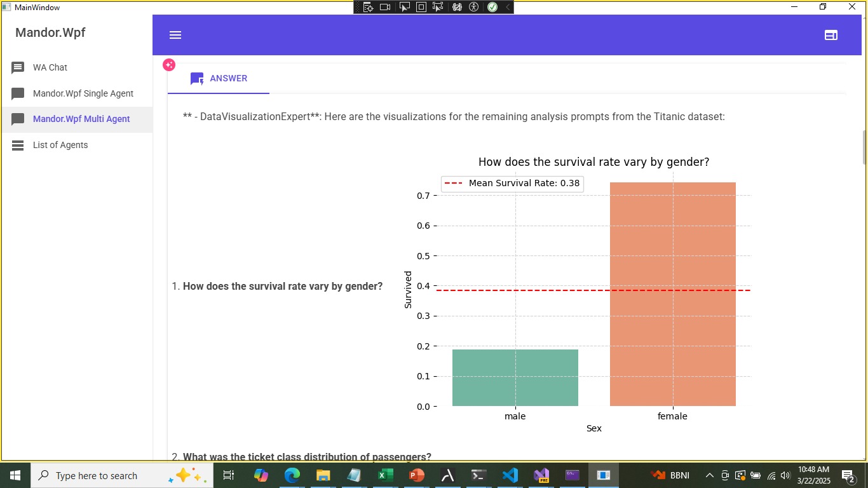Select Mandor.Wpf Single Agent menu item
The image size is (868, 488).
83,93
